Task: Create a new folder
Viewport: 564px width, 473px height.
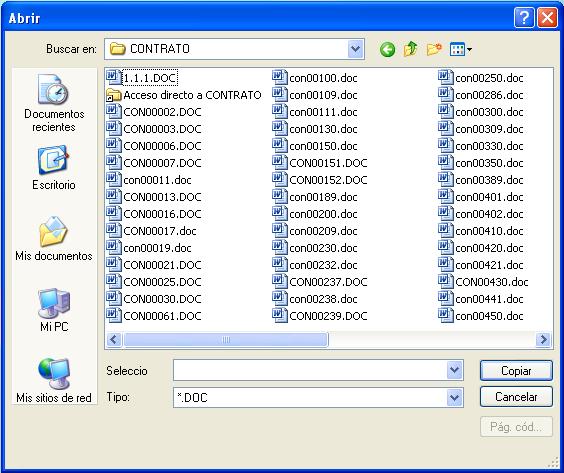Action: point(434,49)
